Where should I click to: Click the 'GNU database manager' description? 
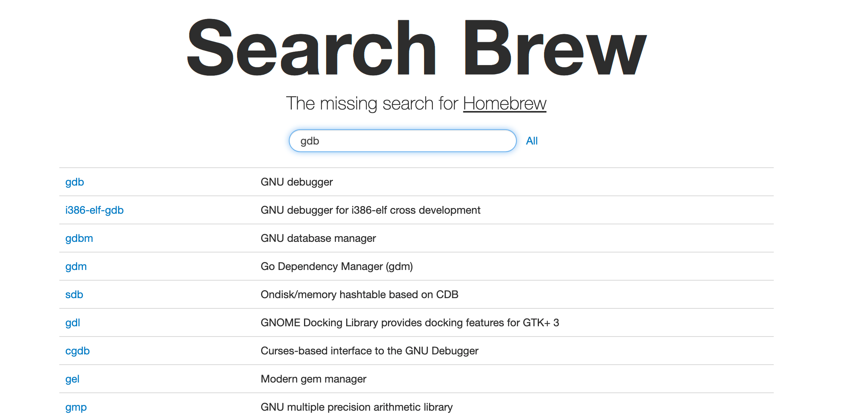(318, 238)
